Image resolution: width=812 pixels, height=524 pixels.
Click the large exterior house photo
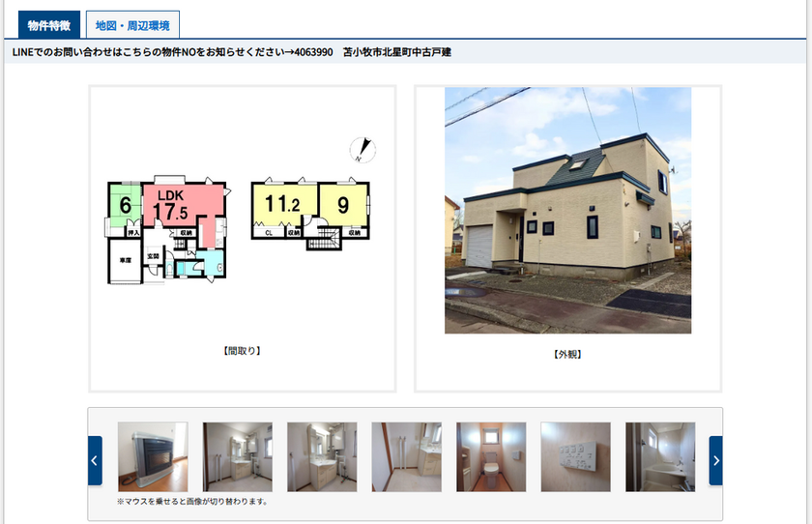[567, 211]
